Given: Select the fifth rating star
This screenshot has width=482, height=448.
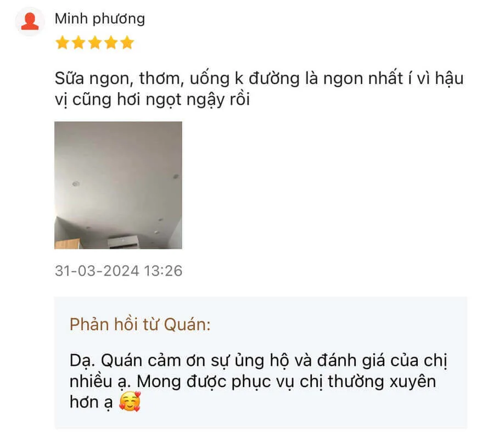Looking at the screenshot, I should 127,42.
